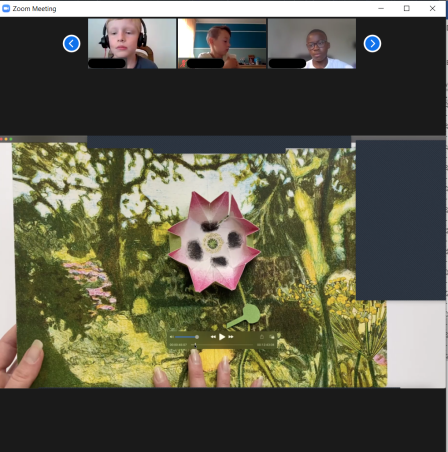
Task: Select the headset-wearing participant's video tile
Action: point(132,43)
